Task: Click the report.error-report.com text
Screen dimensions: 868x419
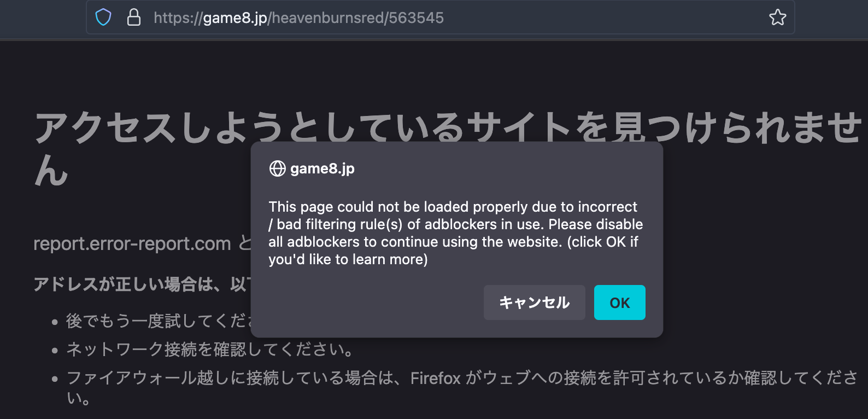Action: (132, 243)
